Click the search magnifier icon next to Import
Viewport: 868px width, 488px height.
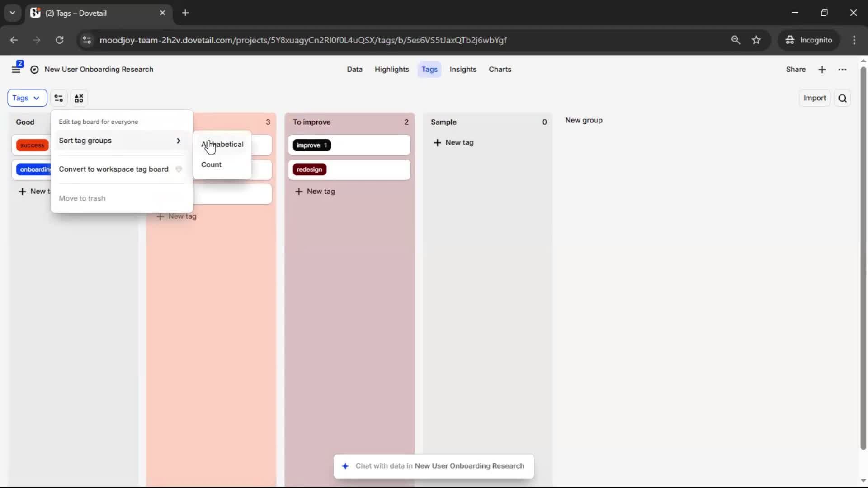coord(842,98)
